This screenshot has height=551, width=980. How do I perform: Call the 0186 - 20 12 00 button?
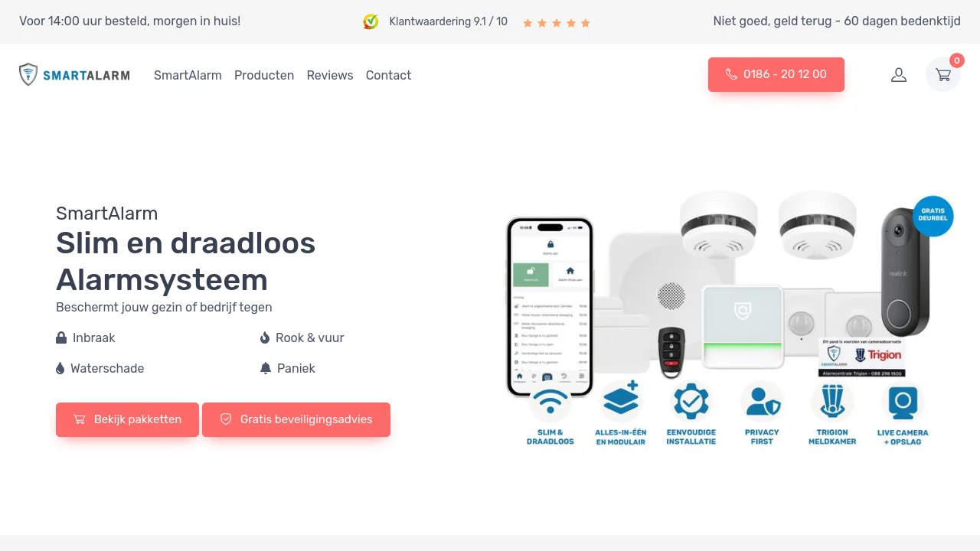coord(776,74)
